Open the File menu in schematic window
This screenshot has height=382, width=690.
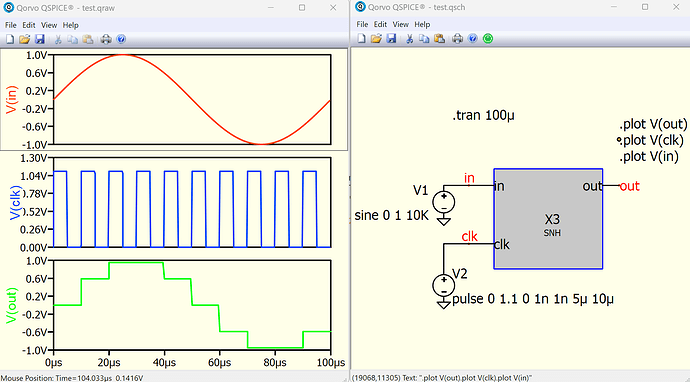362,24
